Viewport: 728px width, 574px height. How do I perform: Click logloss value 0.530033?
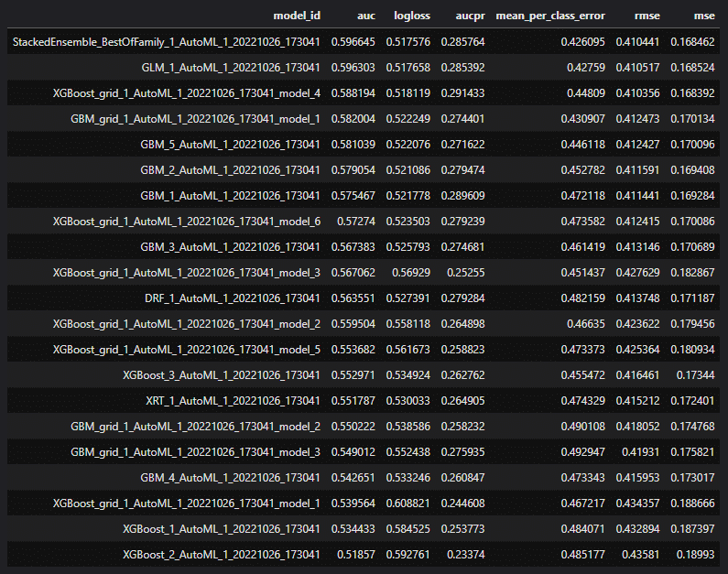tap(408, 401)
